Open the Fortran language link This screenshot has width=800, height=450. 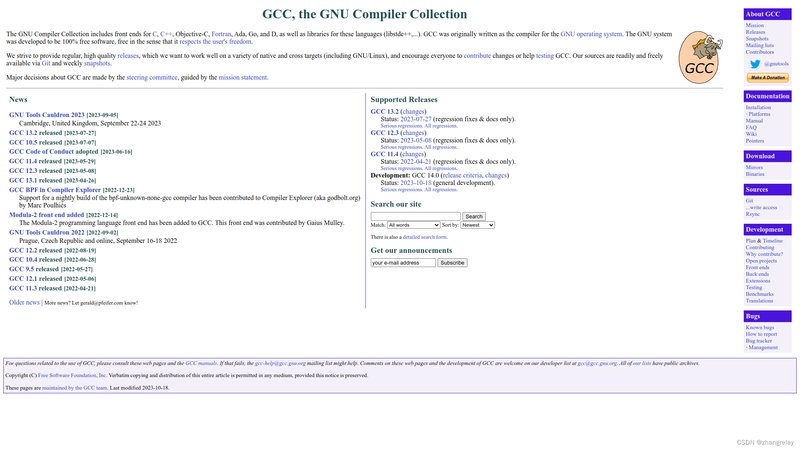pyautogui.click(x=221, y=34)
